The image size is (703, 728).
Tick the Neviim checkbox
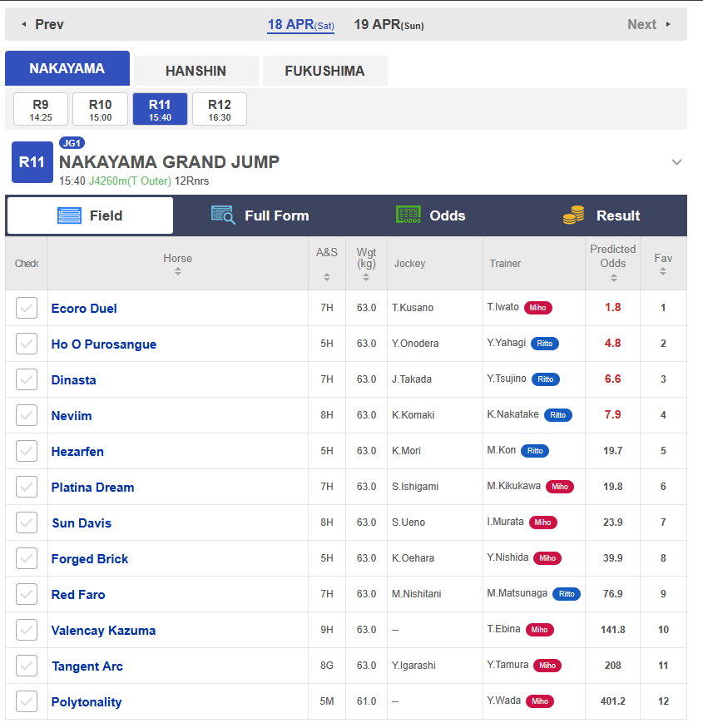(x=27, y=415)
